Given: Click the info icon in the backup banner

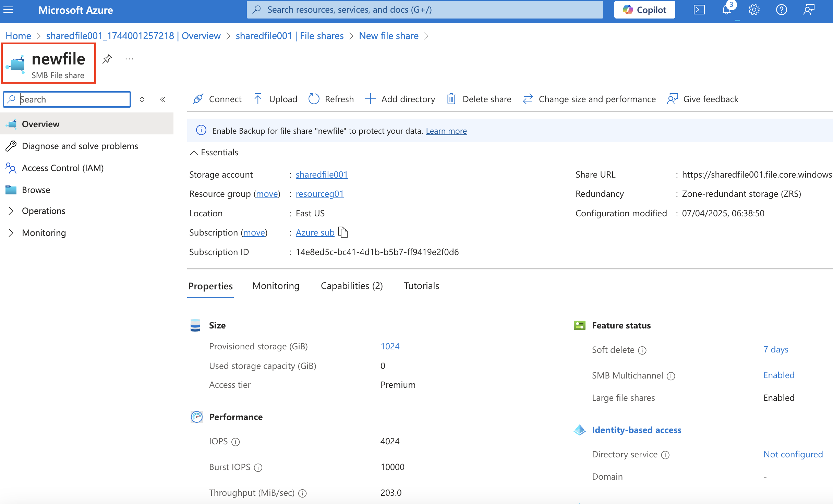Looking at the screenshot, I should click(x=201, y=130).
